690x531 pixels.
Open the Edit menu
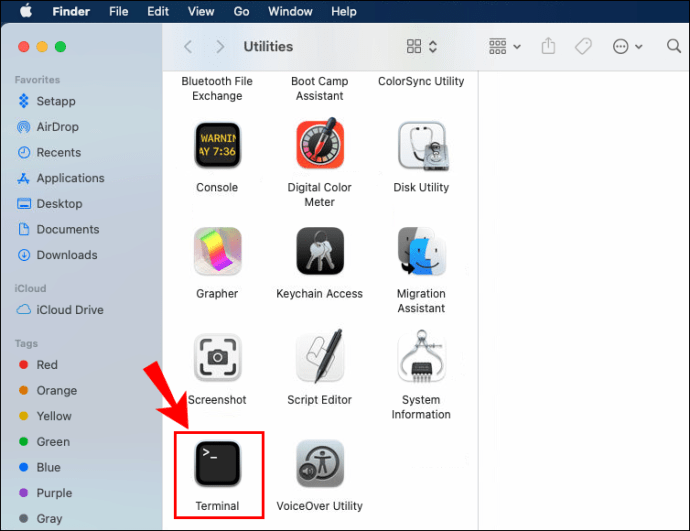pyautogui.click(x=158, y=11)
